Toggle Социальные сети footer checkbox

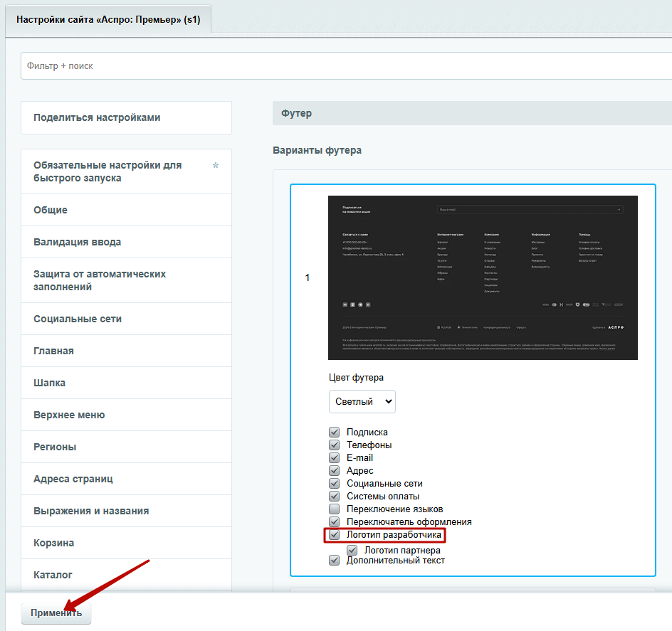(335, 484)
